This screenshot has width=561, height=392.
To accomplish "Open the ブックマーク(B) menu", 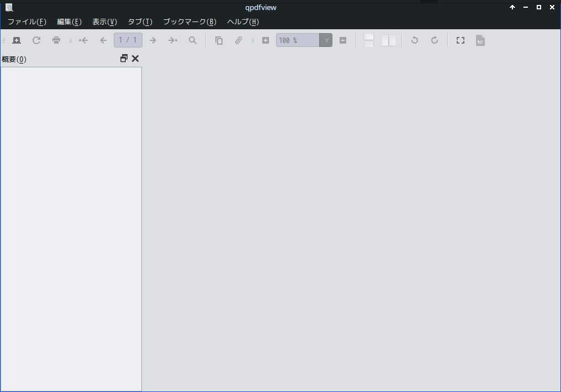I will (x=189, y=22).
